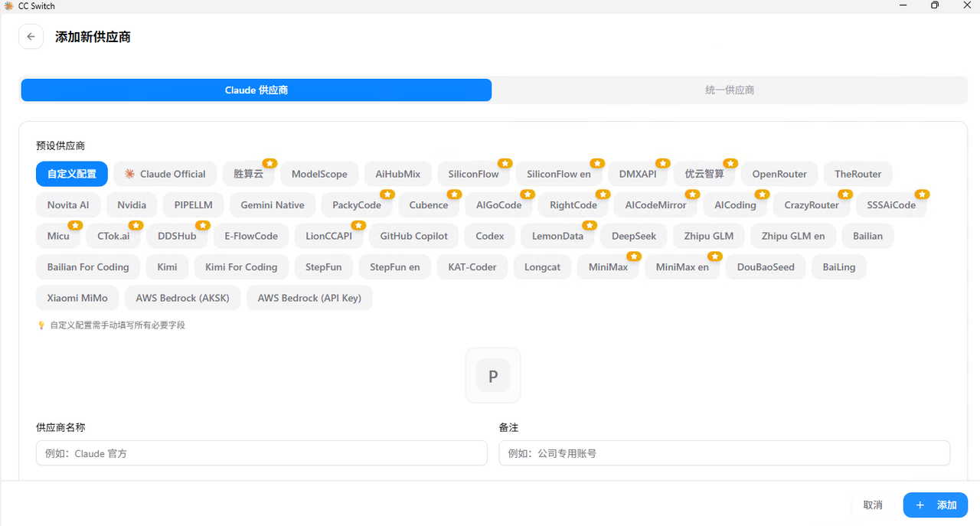This screenshot has height=526, width=980.
Task: Pick the LionCCAPI preset
Action: [328, 236]
